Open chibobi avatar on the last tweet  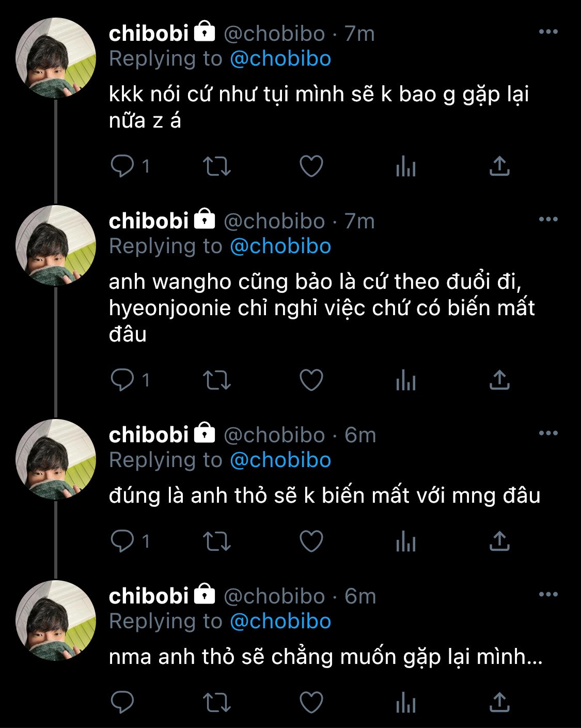coord(56,621)
